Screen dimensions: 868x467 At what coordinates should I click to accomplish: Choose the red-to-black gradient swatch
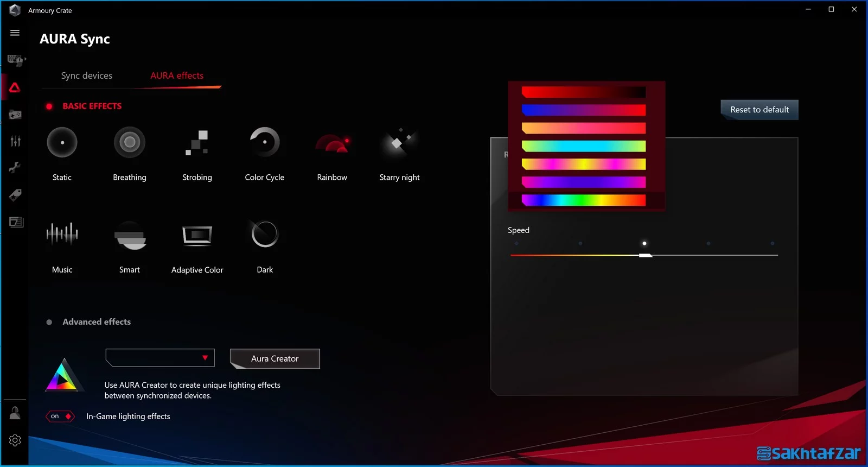click(584, 92)
